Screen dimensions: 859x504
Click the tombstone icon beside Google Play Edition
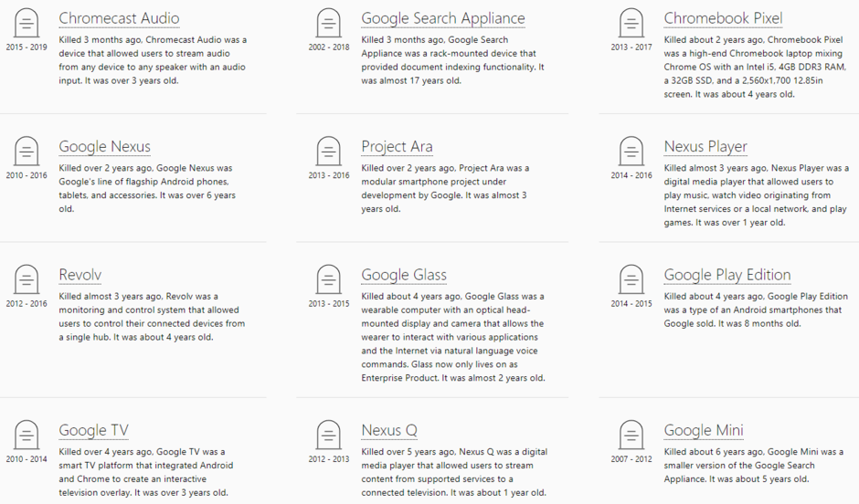click(631, 279)
